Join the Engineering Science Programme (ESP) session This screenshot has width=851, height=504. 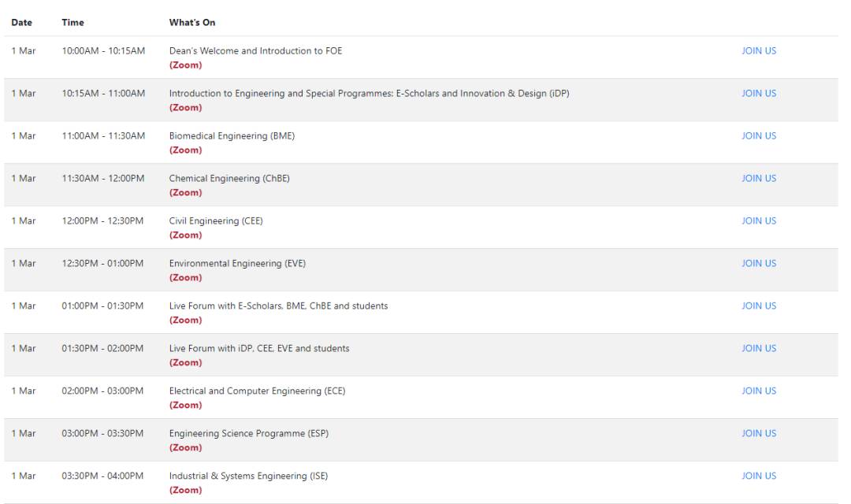coord(759,434)
